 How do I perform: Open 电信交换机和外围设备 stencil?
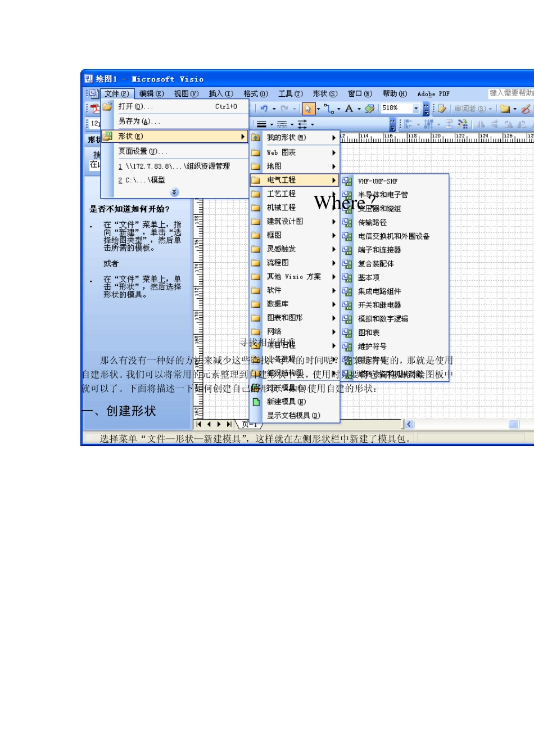(395, 236)
